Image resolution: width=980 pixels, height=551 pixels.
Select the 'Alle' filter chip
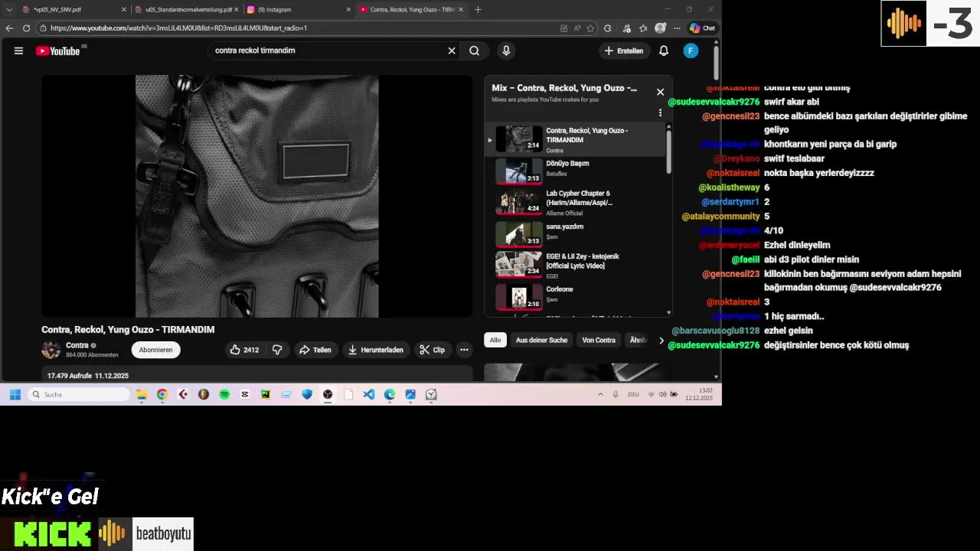495,340
